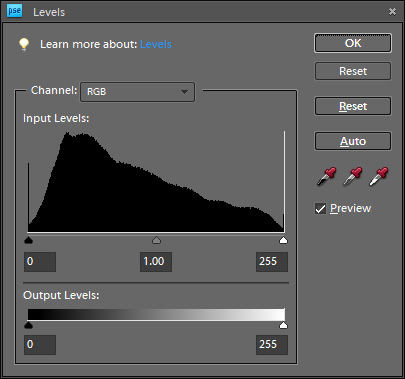
Task: Apply Auto levels adjustment
Action: point(353,141)
